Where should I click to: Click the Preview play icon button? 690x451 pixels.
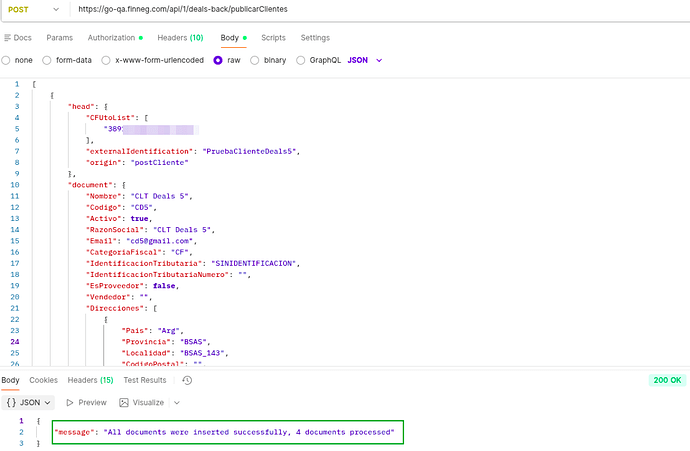[86, 402]
